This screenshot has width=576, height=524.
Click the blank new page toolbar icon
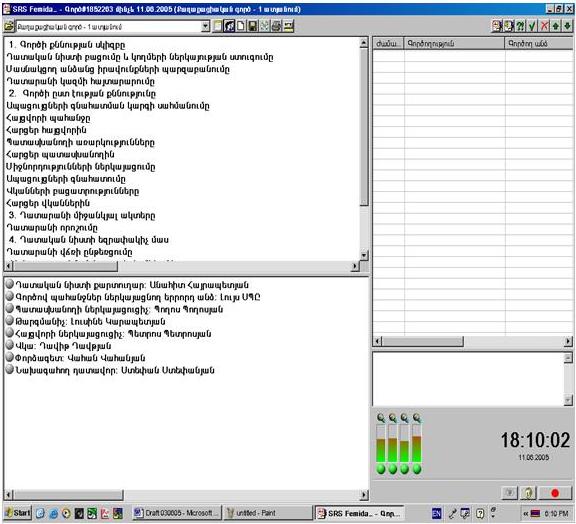coord(241,26)
